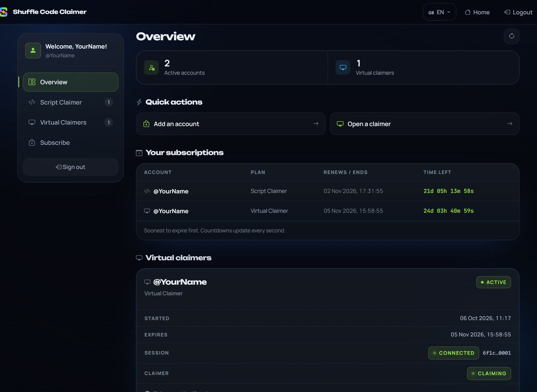Open Subscribe in the sidebar
This screenshot has width=537, height=392.
(x=71, y=142)
